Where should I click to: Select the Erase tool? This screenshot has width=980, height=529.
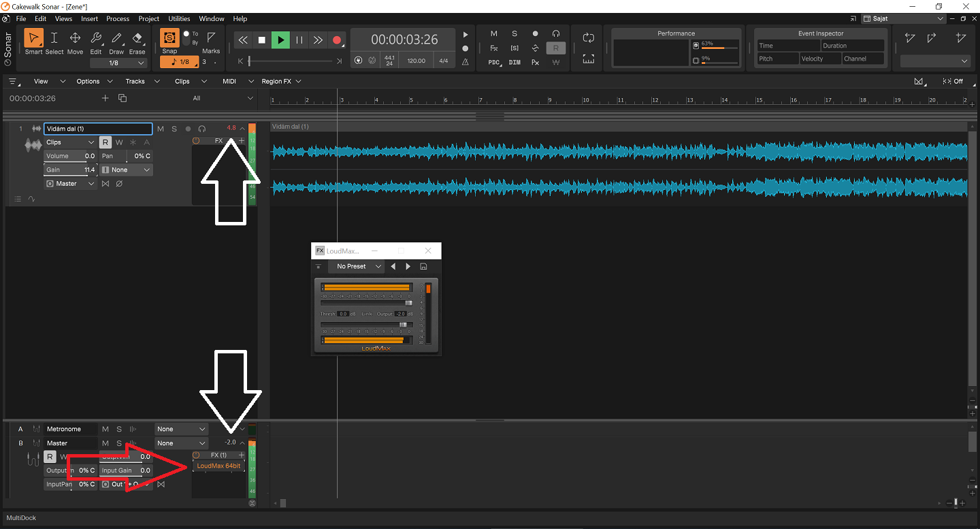coord(137,39)
